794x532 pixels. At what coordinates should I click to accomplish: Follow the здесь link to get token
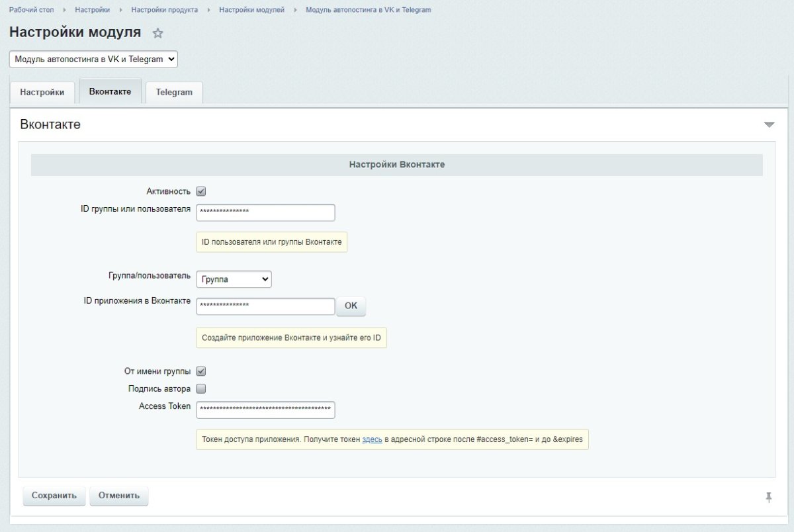point(372,439)
